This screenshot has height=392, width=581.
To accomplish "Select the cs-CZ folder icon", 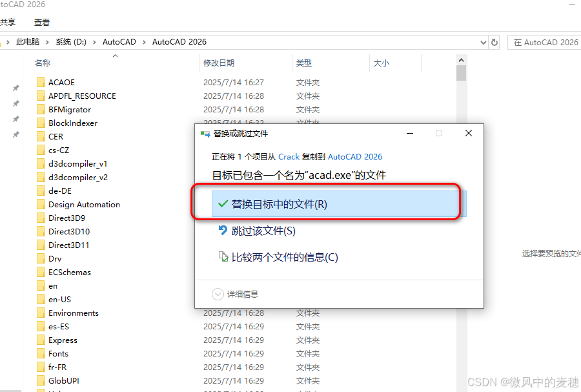I will click(41, 150).
